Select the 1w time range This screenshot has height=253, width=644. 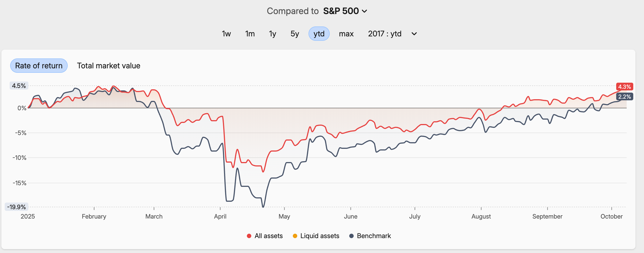226,34
